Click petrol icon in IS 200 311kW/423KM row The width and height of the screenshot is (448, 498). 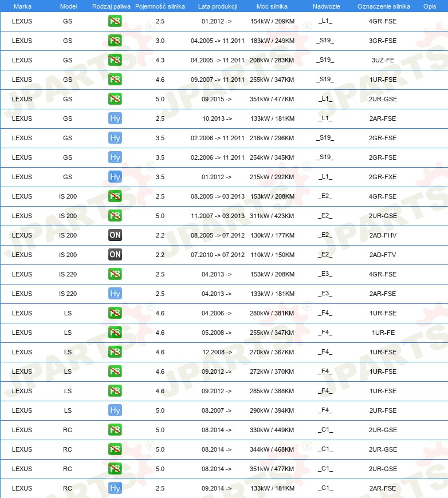(115, 216)
